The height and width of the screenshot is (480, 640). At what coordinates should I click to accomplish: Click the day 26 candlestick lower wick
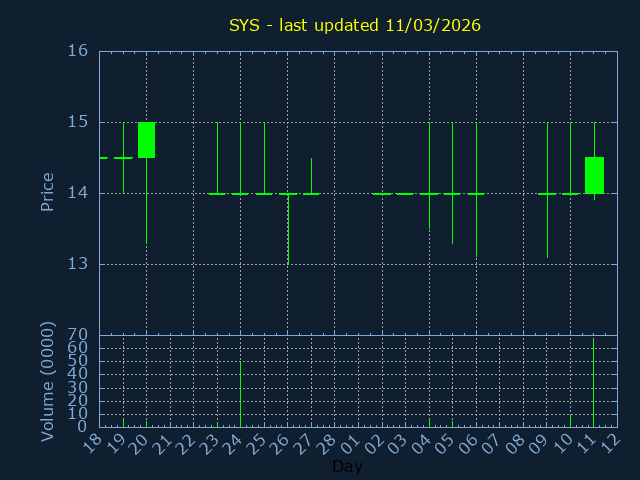[x=288, y=230]
